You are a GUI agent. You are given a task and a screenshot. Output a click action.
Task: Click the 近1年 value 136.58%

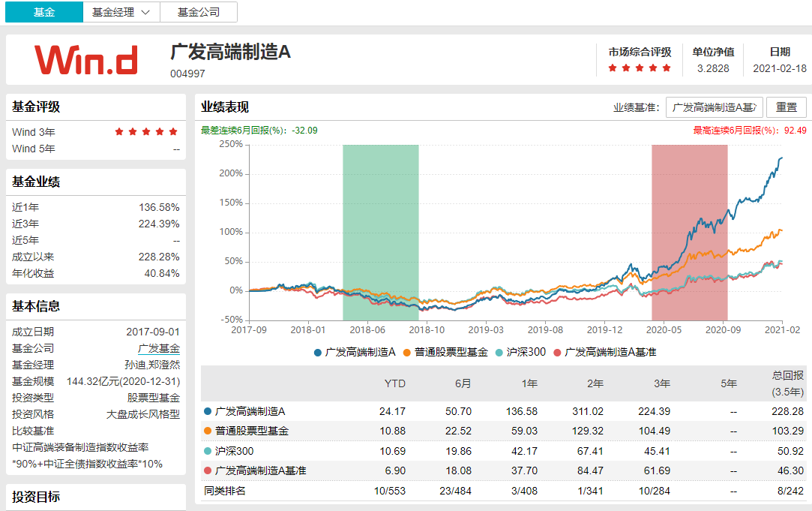click(159, 207)
